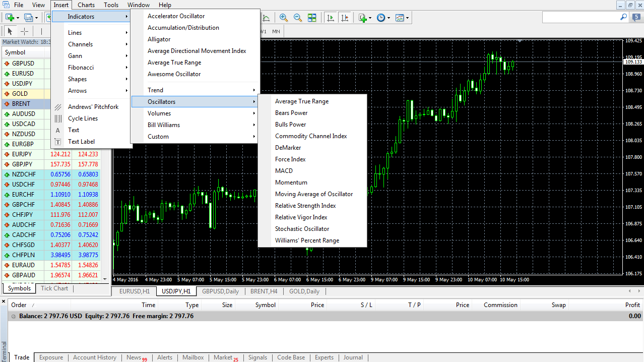Toggle the Chart Shift button
The width and height of the screenshot is (644, 362).
click(345, 18)
